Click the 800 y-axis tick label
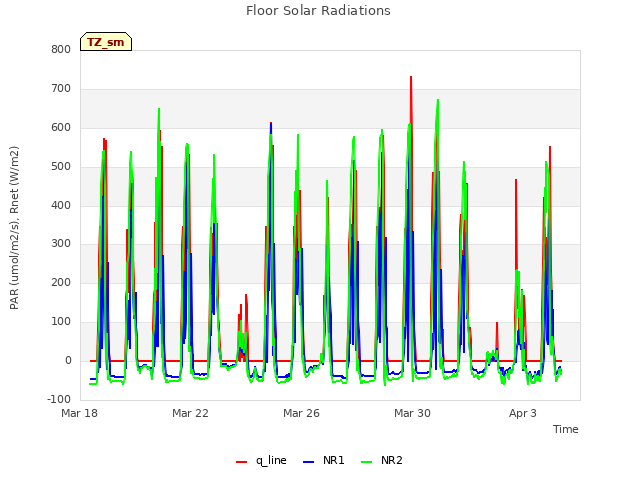The width and height of the screenshot is (640, 480). (61, 50)
